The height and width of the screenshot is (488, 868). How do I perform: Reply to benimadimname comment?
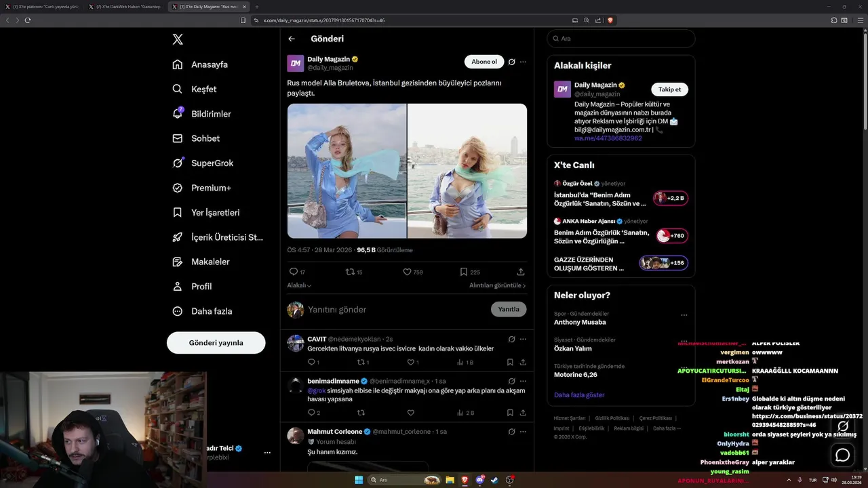tap(312, 413)
